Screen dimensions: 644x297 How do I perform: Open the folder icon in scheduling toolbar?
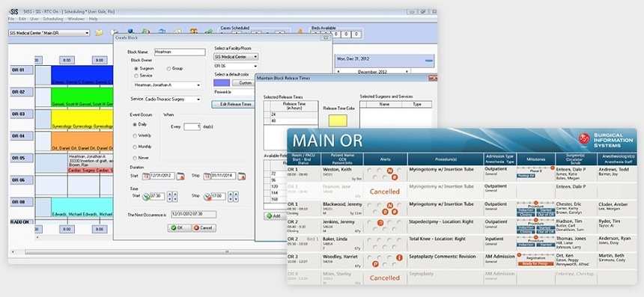[99, 32]
